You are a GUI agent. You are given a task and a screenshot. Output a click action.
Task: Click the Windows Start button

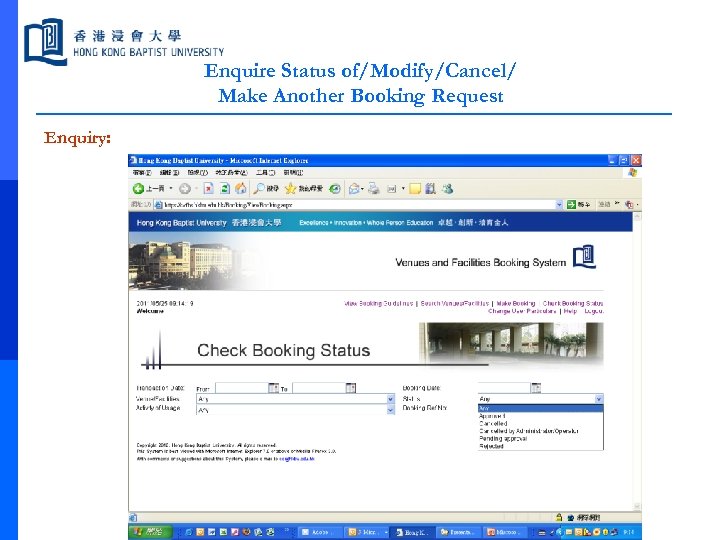point(150,532)
